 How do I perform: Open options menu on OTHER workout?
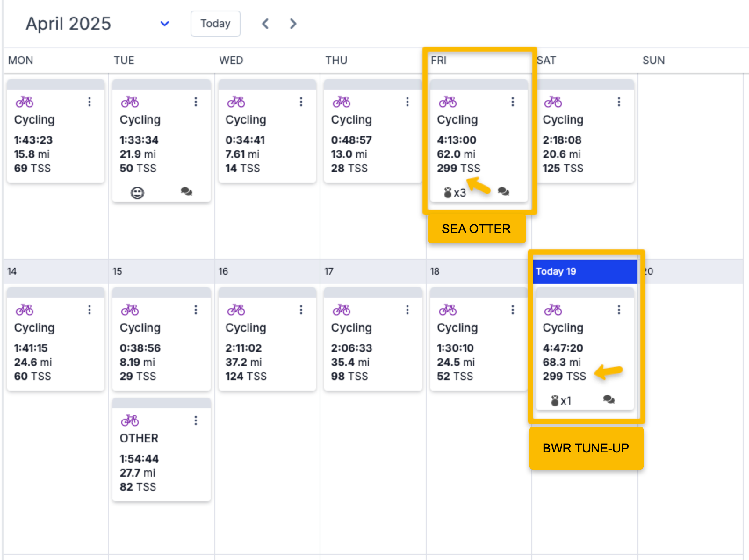pyautogui.click(x=196, y=420)
